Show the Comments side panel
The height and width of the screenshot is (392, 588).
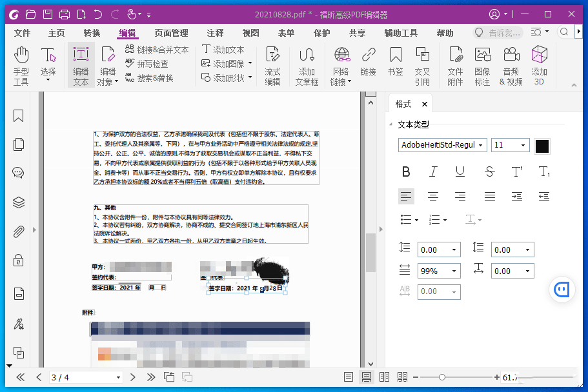18,173
